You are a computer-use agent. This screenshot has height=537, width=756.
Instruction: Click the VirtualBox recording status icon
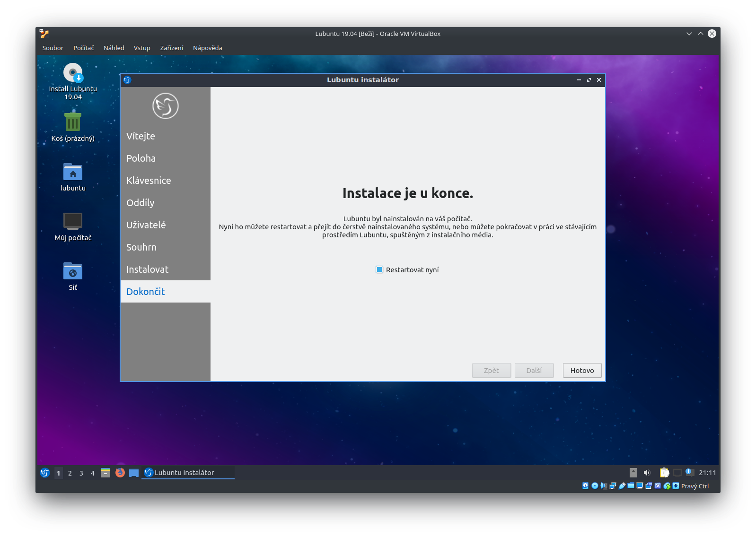(649, 486)
